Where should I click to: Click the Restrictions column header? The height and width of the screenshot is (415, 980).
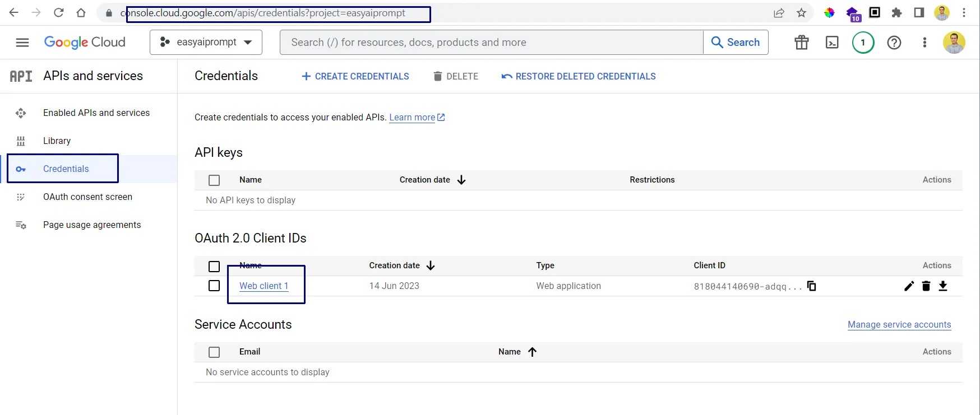pos(652,180)
